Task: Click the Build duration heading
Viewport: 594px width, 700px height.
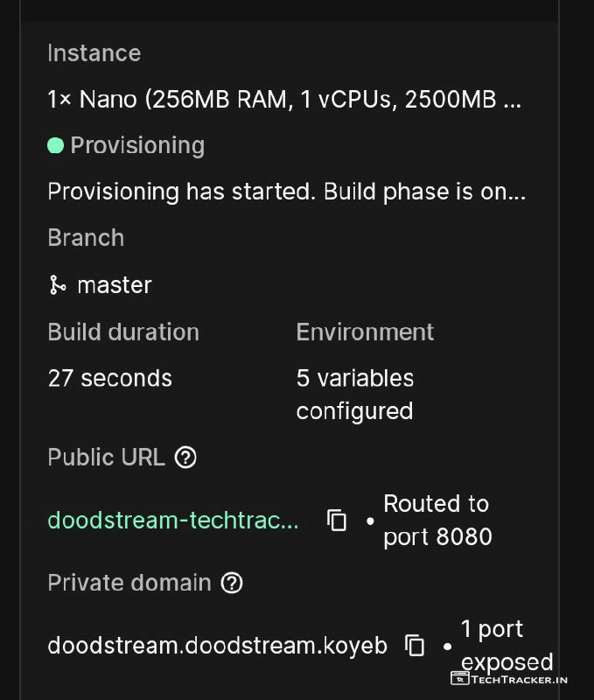Action: [x=123, y=332]
